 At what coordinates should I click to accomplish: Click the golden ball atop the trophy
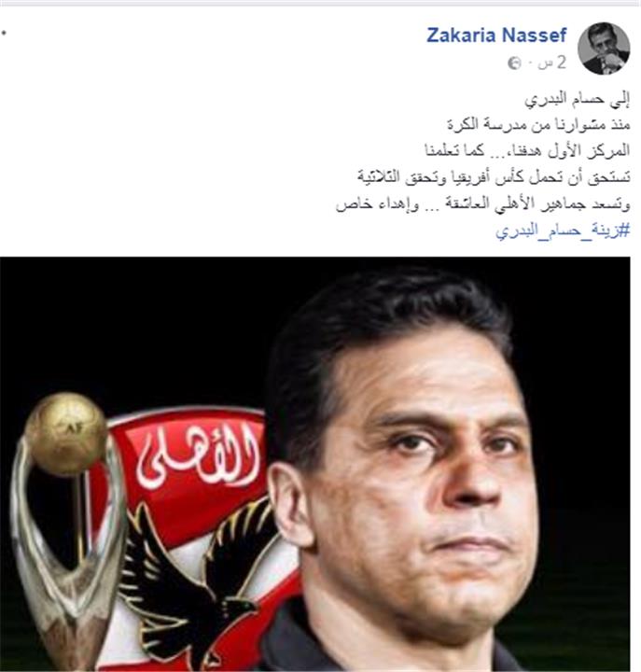[x=65, y=433]
